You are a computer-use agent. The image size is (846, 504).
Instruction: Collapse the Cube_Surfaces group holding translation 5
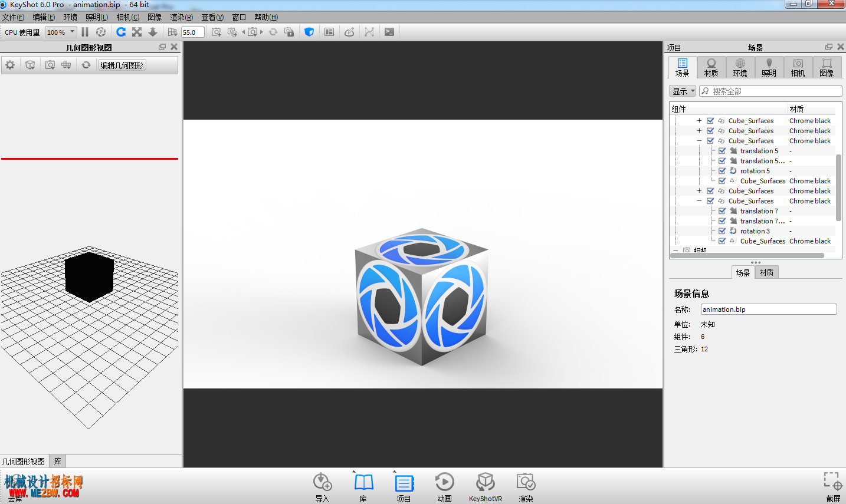[x=699, y=141]
